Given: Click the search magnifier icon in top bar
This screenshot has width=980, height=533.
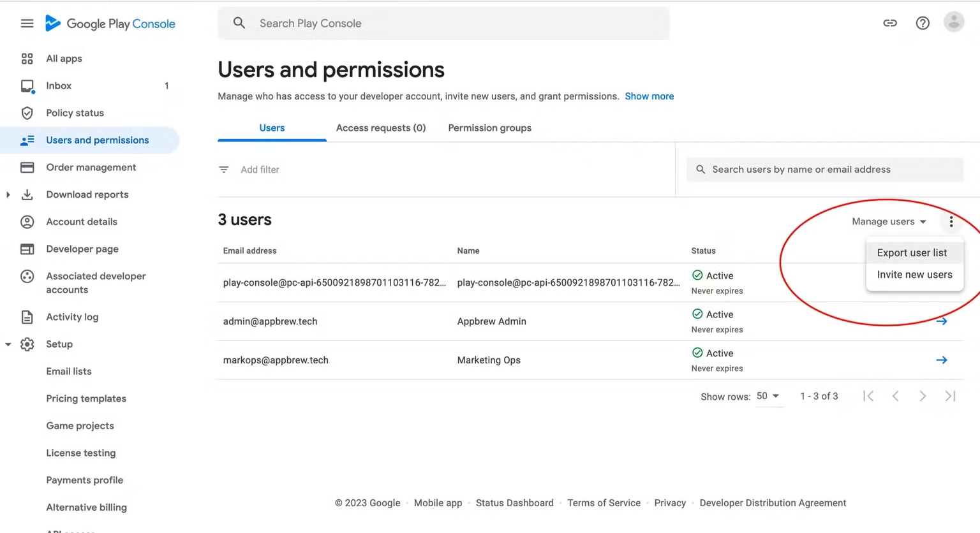Looking at the screenshot, I should 239,23.
